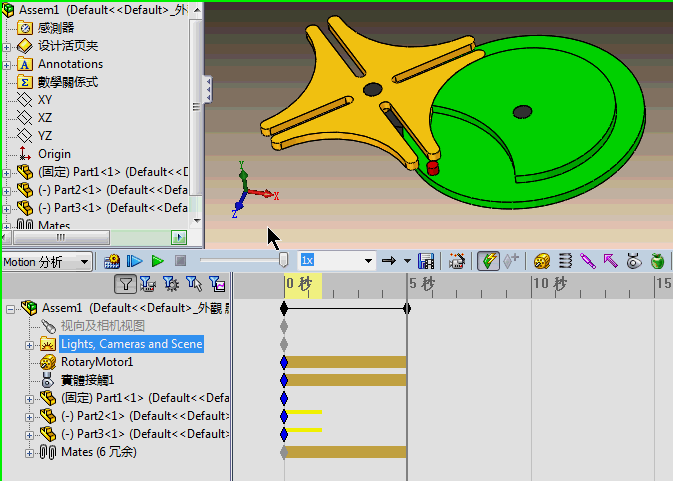Viewport: 673px width, 481px height.
Task: Select the Origin item
Action: 54,154
